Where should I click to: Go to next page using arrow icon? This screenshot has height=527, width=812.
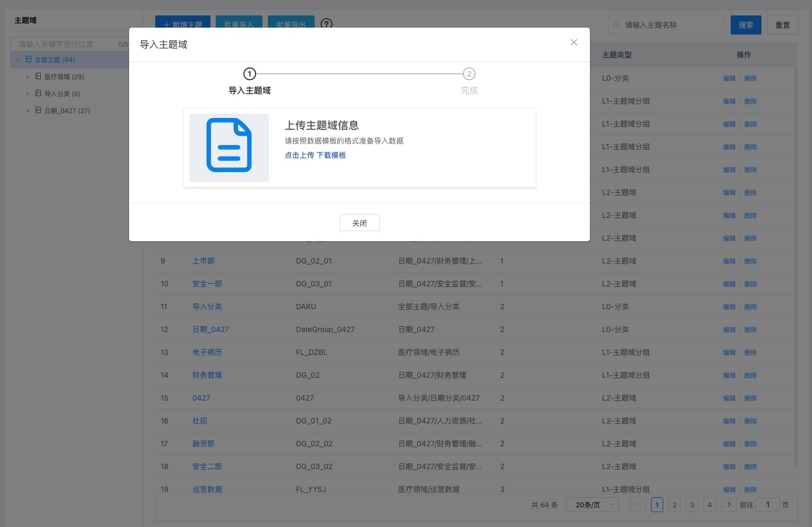point(729,505)
